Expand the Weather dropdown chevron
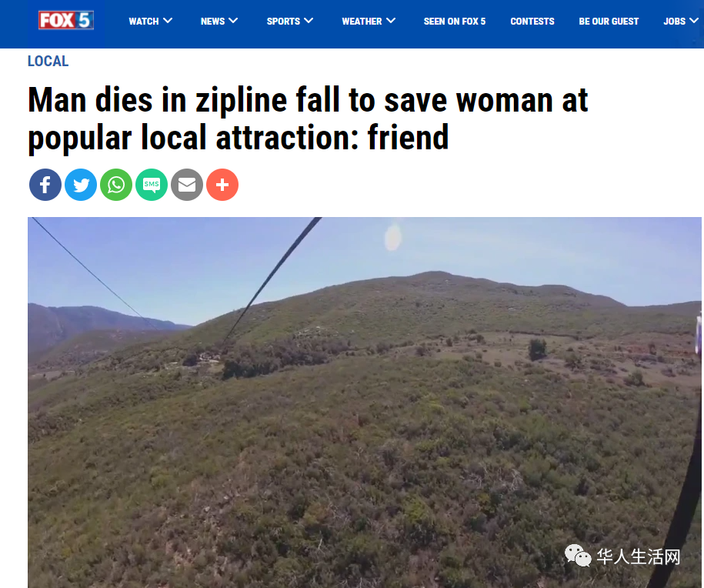Image resolution: width=704 pixels, height=588 pixels. (x=391, y=21)
